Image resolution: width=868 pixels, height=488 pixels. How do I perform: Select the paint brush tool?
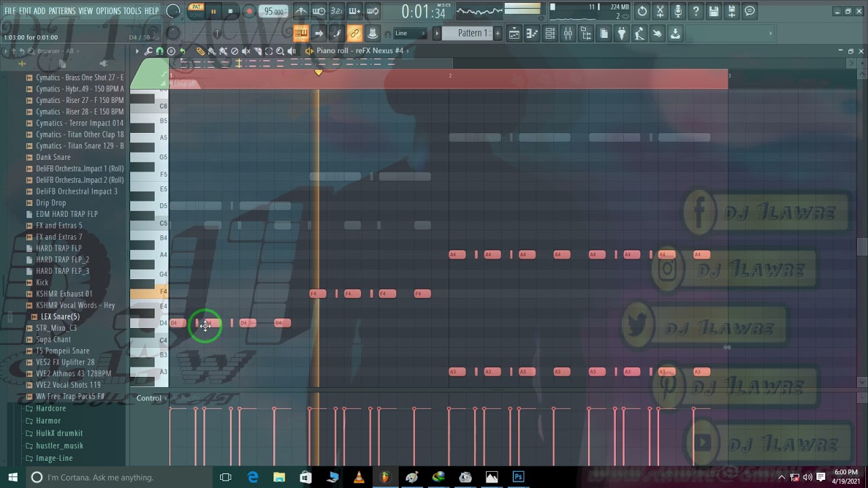click(x=212, y=51)
